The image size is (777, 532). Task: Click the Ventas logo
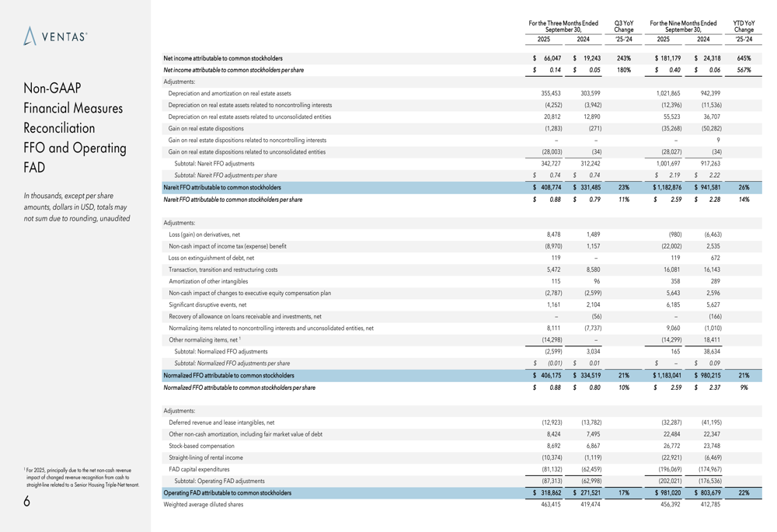pyautogui.click(x=55, y=37)
